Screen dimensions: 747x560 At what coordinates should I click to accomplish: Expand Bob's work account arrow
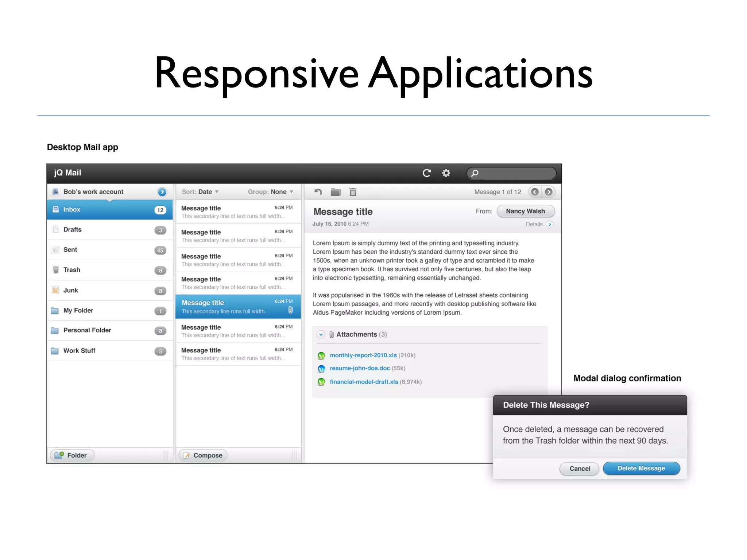coord(162,192)
